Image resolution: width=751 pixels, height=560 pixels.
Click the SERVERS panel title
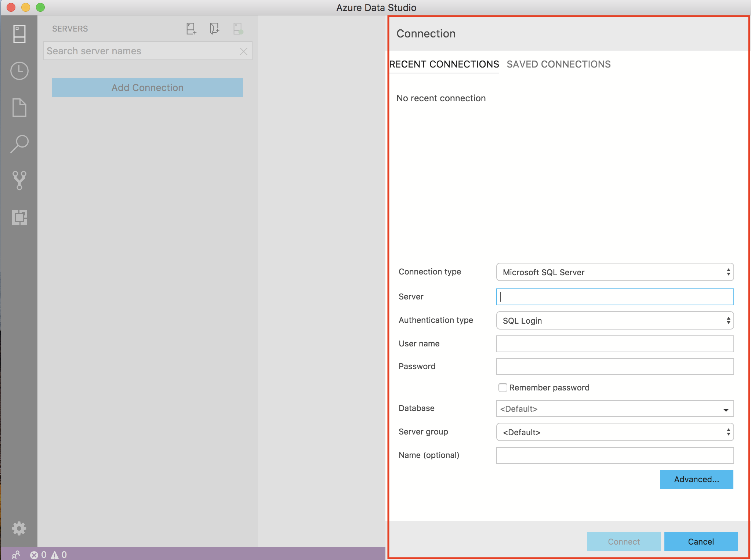(70, 29)
